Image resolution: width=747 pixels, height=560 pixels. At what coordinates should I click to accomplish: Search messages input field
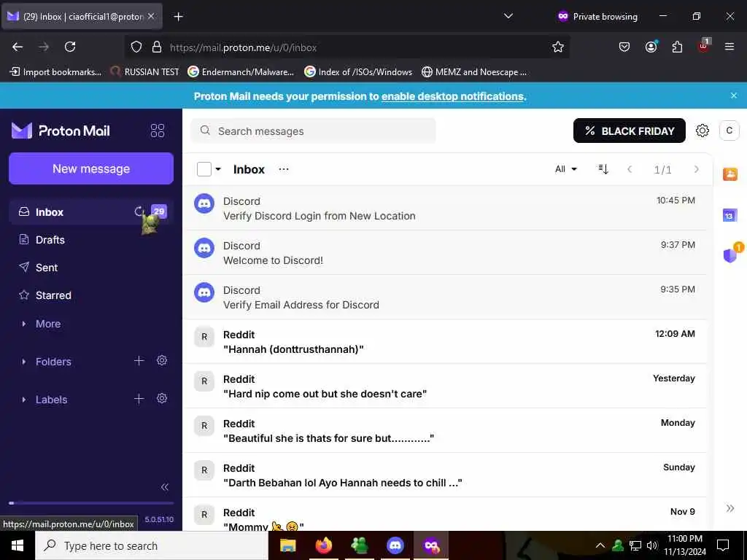pos(313,131)
